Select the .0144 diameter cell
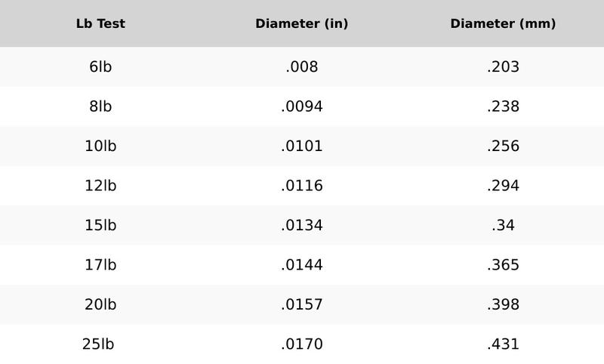 click(x=302, y=265)
